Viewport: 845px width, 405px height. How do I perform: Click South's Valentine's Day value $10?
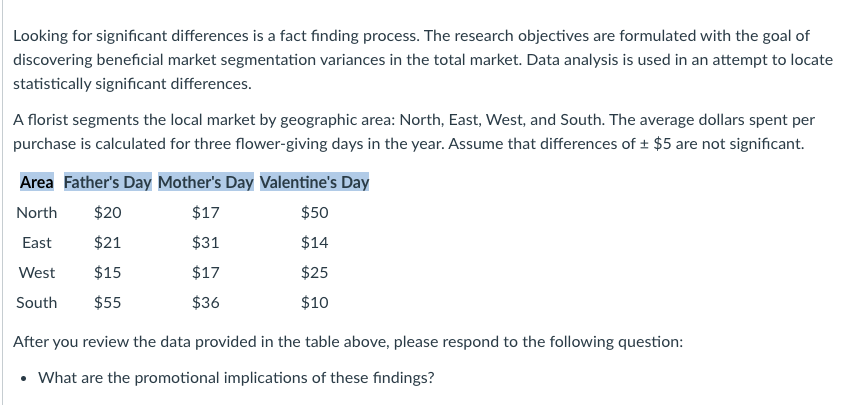314,303
